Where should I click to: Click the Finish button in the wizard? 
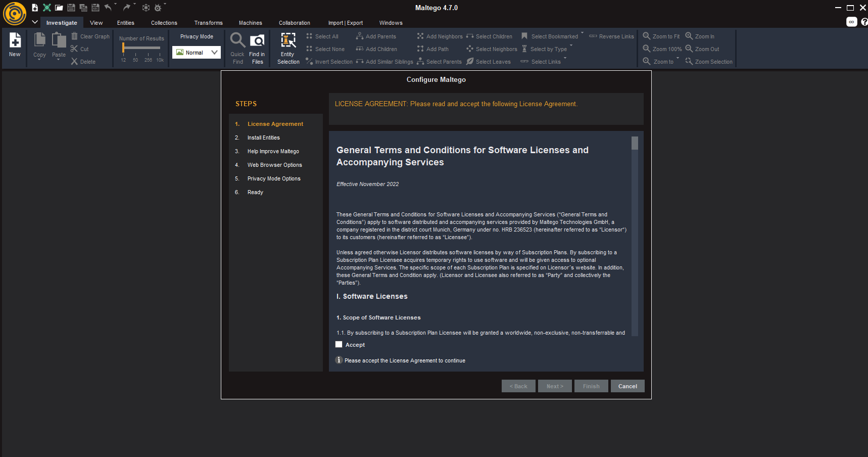coord(591,386)
